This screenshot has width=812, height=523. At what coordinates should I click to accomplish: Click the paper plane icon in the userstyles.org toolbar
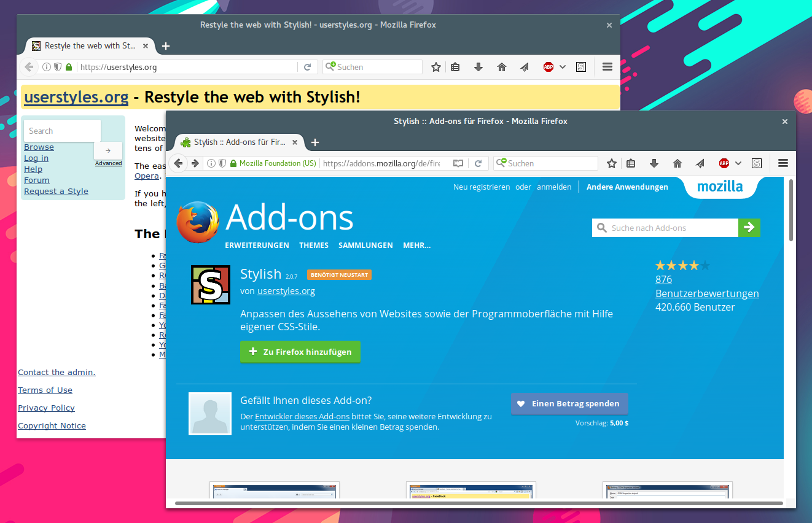(x=525, y=67)
